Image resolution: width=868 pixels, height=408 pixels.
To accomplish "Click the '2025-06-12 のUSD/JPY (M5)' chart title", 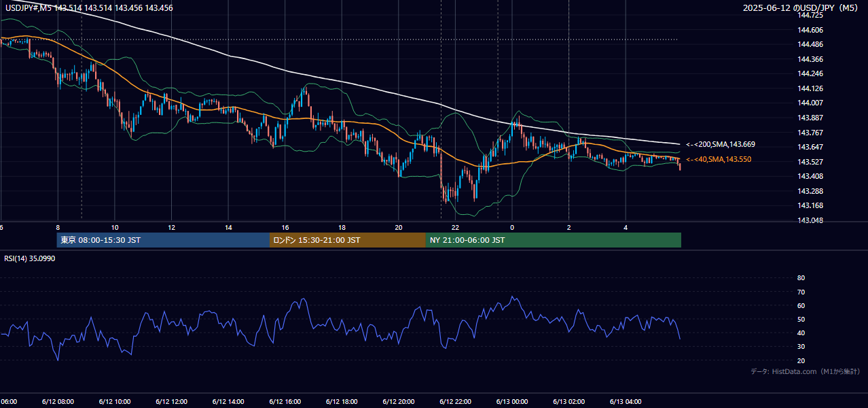I will [x=801, y=8].
